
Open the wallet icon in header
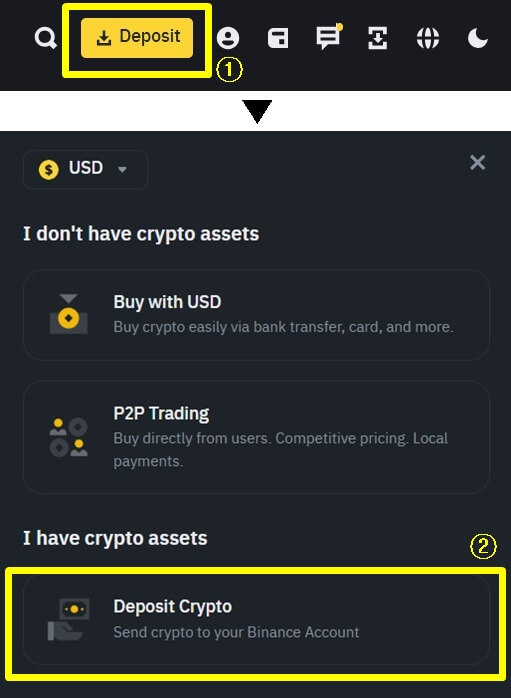tap(278, 38)
